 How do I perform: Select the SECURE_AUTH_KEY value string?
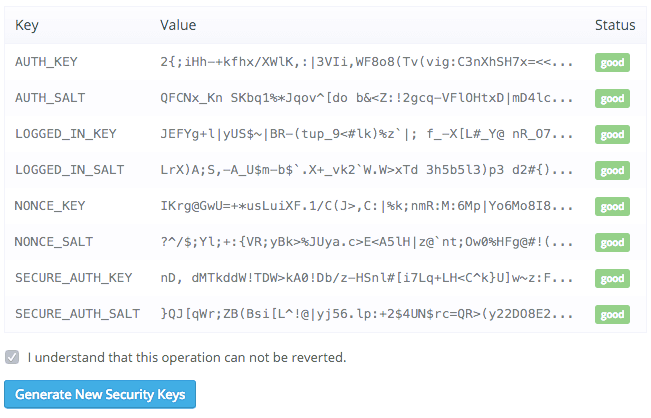[367, 278]
